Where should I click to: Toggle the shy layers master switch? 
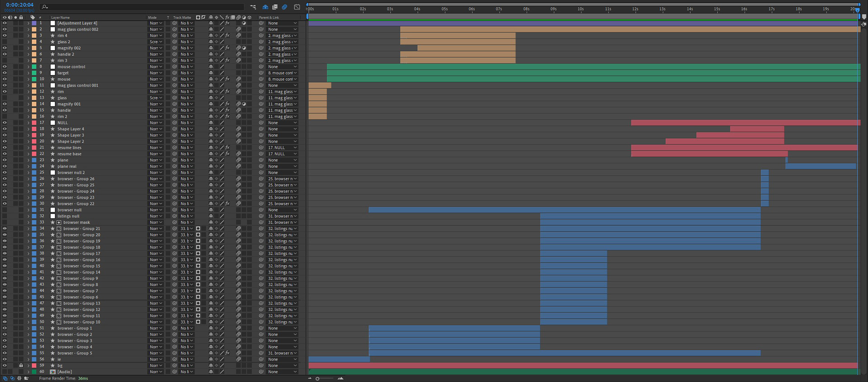click(x=265, y=7)
